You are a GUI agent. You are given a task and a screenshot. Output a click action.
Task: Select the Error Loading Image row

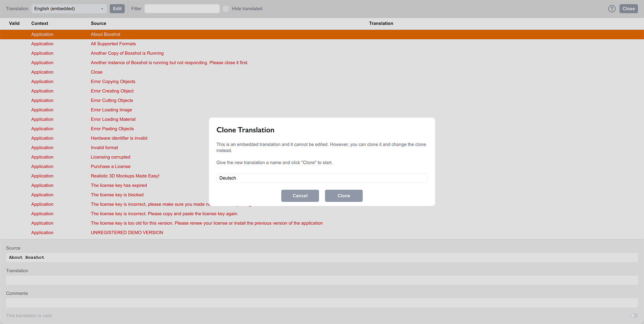click(x=111, y=110)
